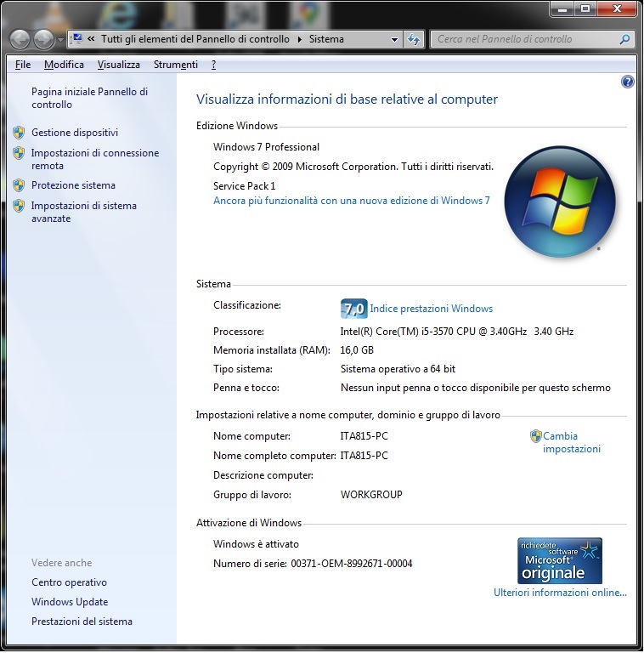Click the search magnifier icon
Screen dimensions: 644x653
click(x=624, y=40)
